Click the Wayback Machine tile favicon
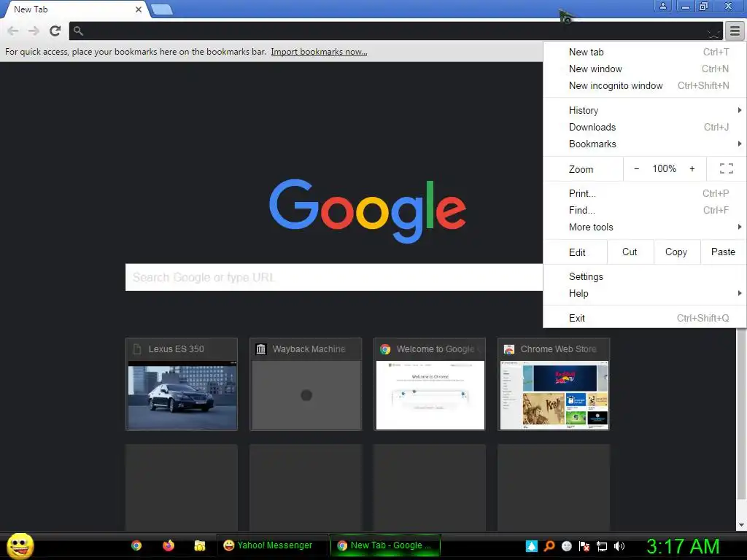747x560 pixels. tap(260, 349)
